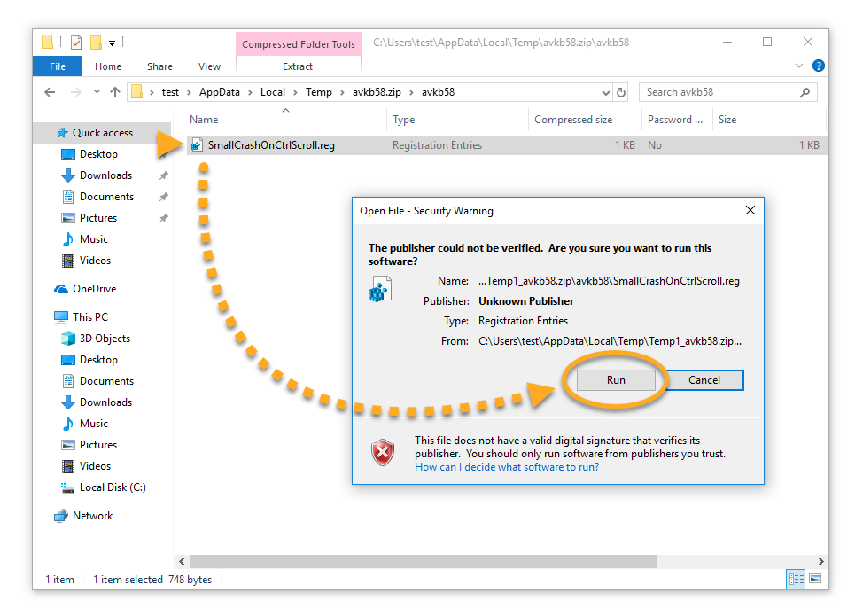863x616 pixels.
Task: Click the horizontal scrollbar thumb
Action: point(423,562)
